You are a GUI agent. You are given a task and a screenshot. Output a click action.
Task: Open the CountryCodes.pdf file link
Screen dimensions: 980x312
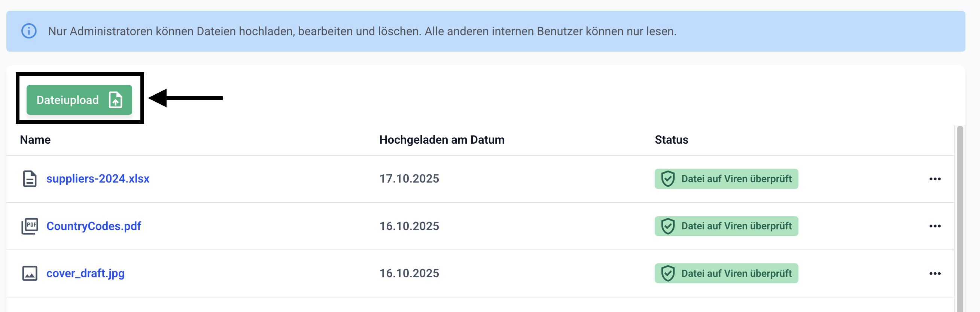point(94,226)
